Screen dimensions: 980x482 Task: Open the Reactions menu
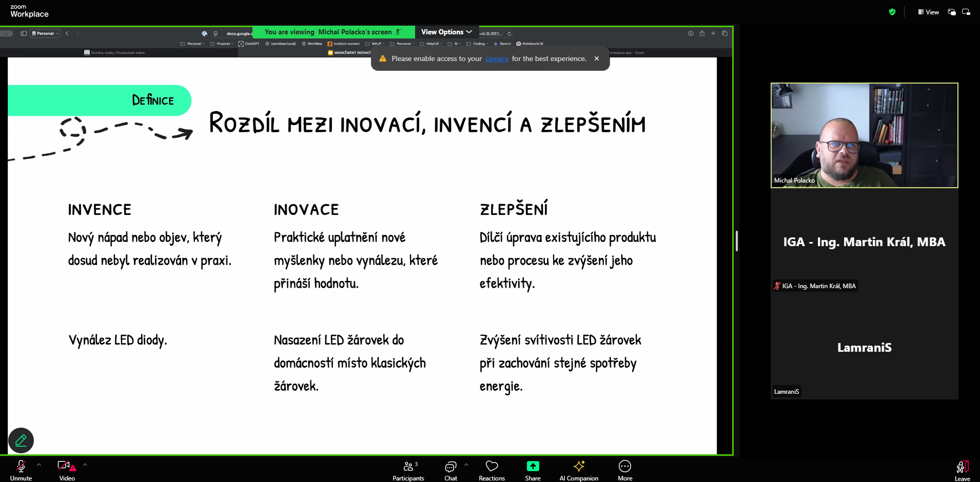coord(492,469)
